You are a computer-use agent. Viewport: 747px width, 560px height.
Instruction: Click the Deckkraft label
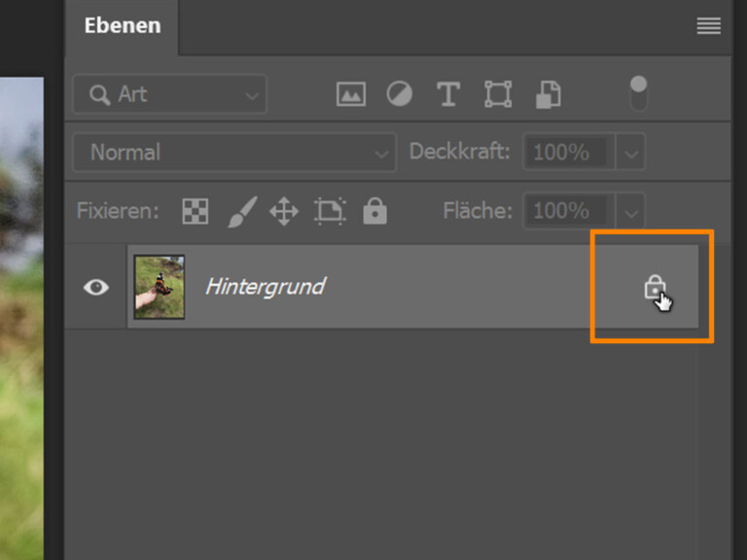tap(460, 152)
